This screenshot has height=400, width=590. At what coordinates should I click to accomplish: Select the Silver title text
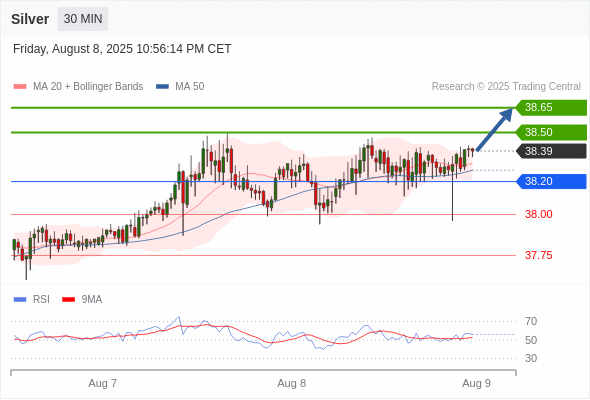[30, 19]
